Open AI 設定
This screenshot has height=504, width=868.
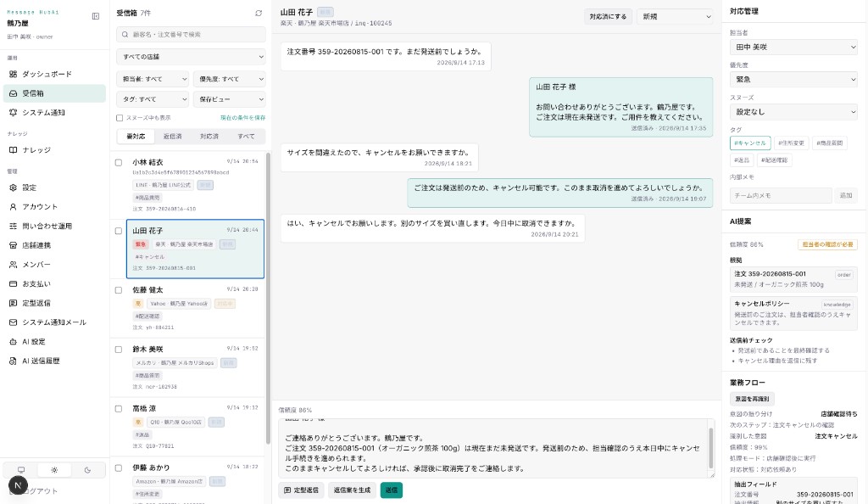(x=54, y=342)
